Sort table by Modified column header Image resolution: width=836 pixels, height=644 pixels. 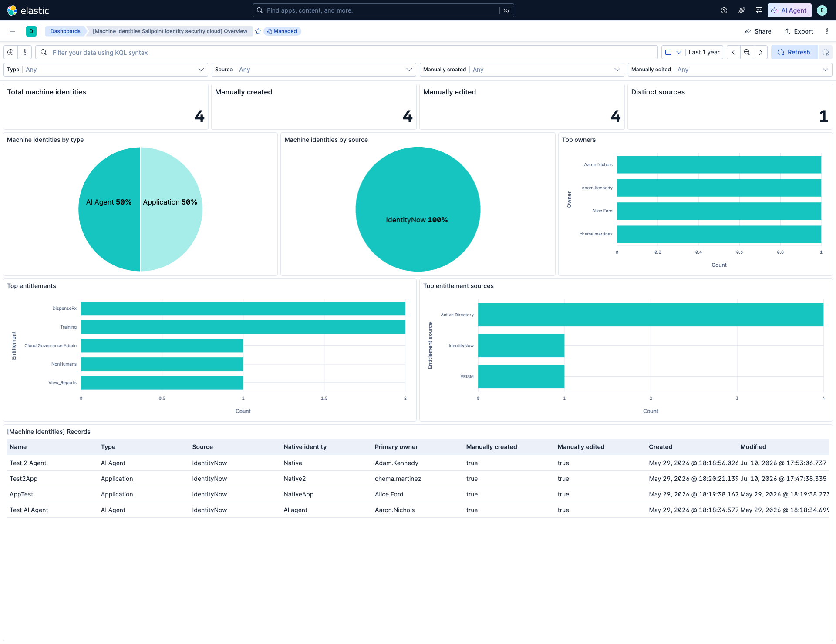point(753,447)
